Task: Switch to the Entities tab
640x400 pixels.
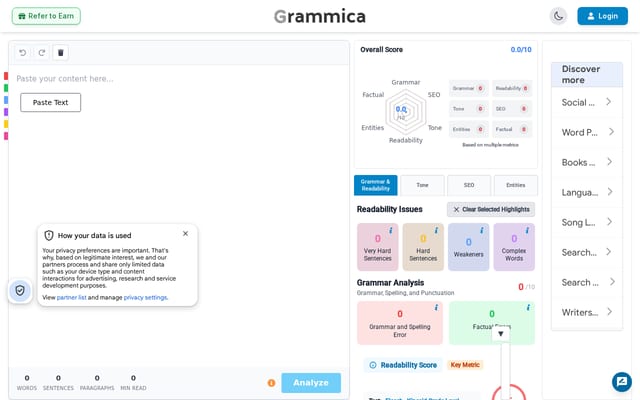Action: point(516,185)
